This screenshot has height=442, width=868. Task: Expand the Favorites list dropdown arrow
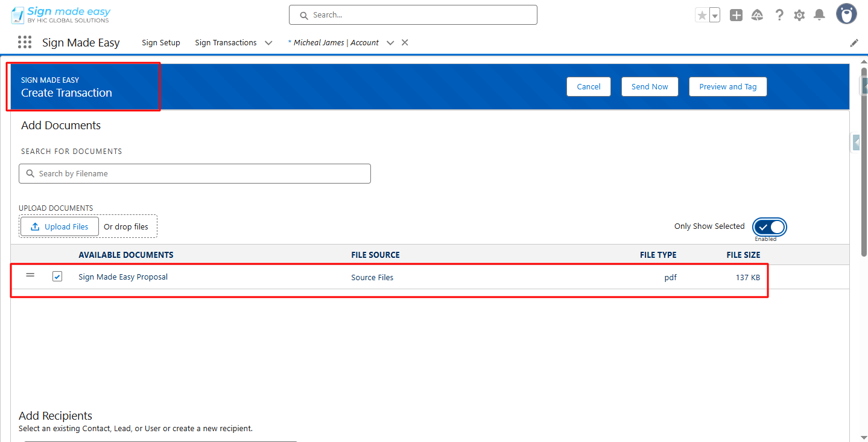click(x=715, y=16)
